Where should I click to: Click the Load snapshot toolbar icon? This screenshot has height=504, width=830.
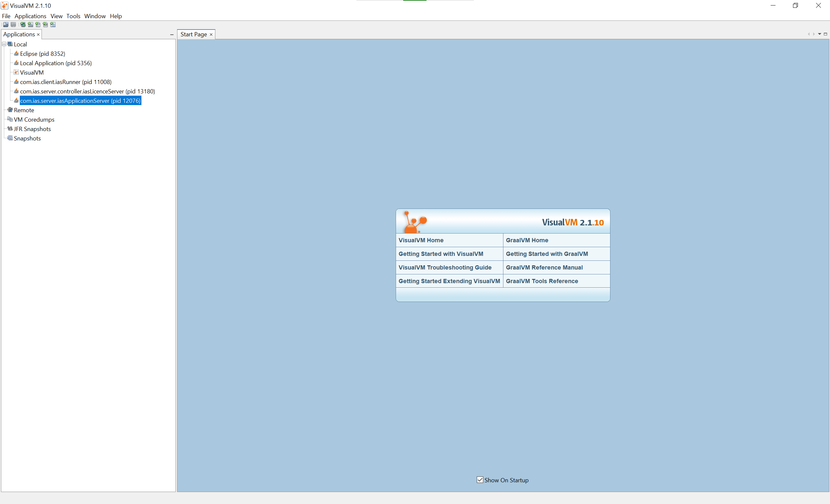6,25
